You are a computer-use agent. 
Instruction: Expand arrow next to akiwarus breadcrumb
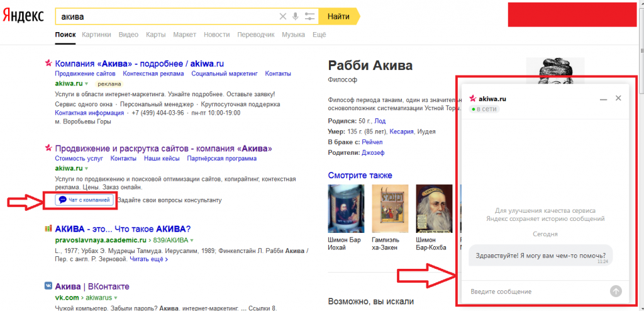click(x=116, y=297)
